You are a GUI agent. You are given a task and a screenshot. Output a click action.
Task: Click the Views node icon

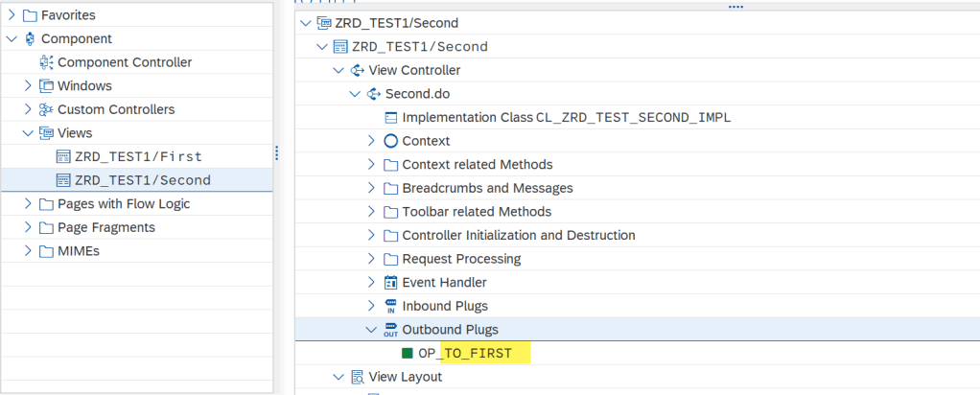(x=46, y=133)
